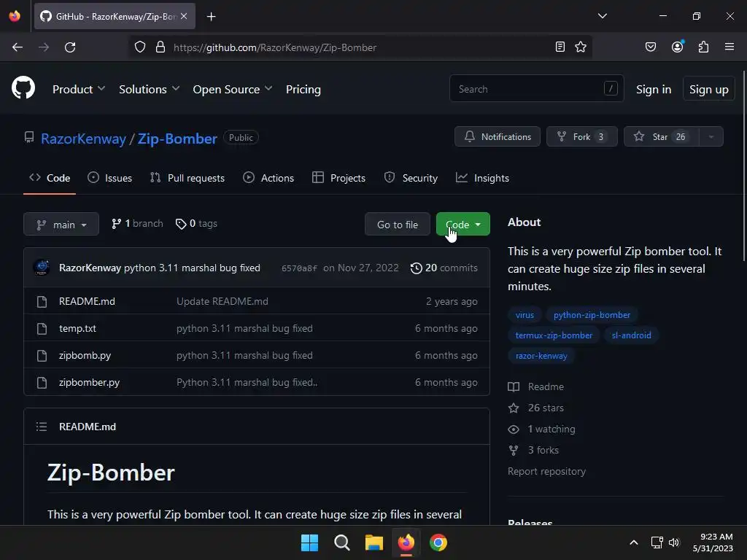Expand the Product menu

coord(79,89)
